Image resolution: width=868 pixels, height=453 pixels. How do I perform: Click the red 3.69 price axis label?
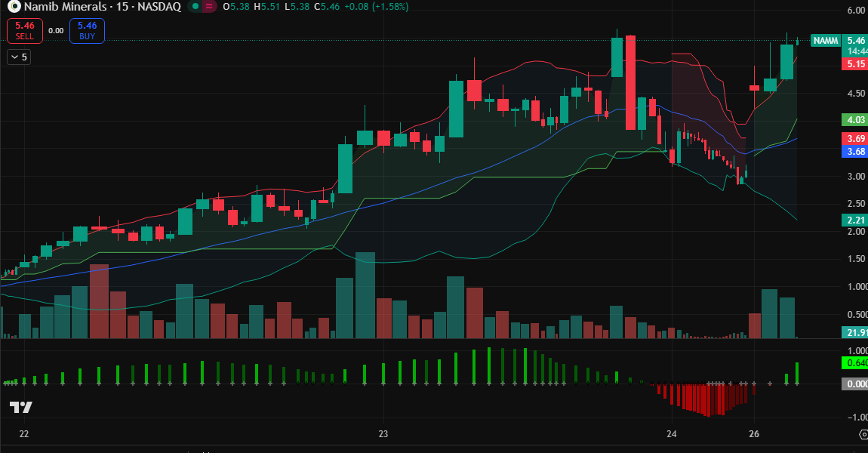pos(855,138)
